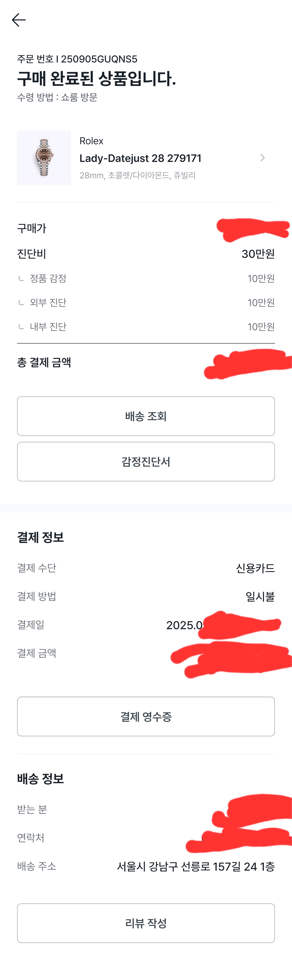This screenshot has height=980, width=292.
Task: Go back using the arrow icon
Action: click(x=19, y=20)
